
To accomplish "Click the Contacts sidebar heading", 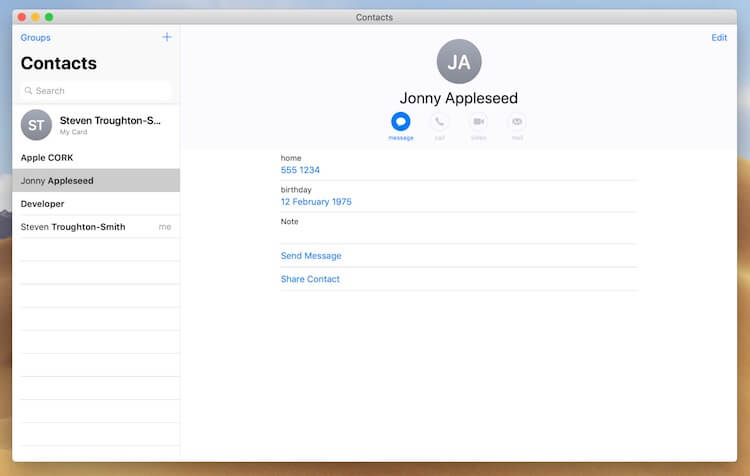I will click(59, 63).
